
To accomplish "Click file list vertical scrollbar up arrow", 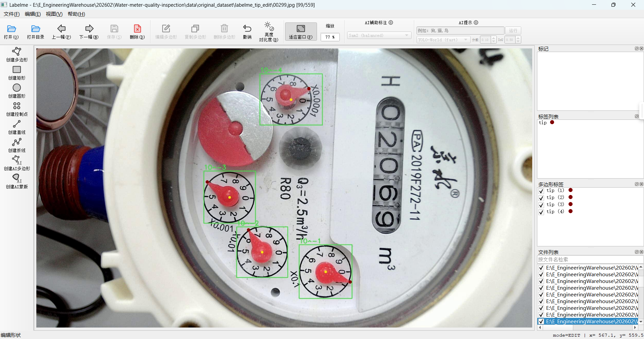I will (x=641, y=267).
